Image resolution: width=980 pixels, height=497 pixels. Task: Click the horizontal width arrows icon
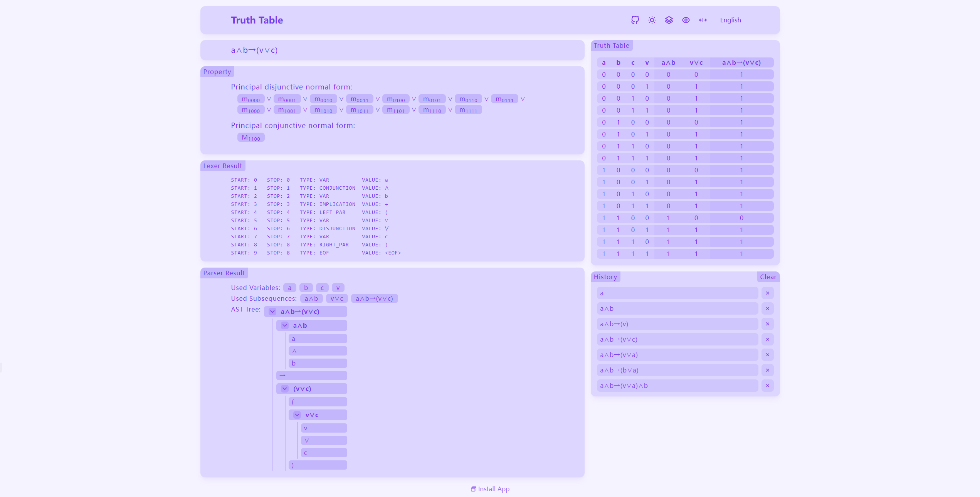(703, 20)
